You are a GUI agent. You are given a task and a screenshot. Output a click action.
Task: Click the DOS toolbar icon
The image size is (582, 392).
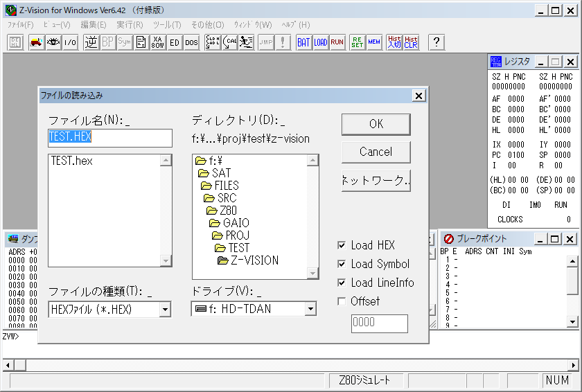pyautogui.click(x=191, y=42)
